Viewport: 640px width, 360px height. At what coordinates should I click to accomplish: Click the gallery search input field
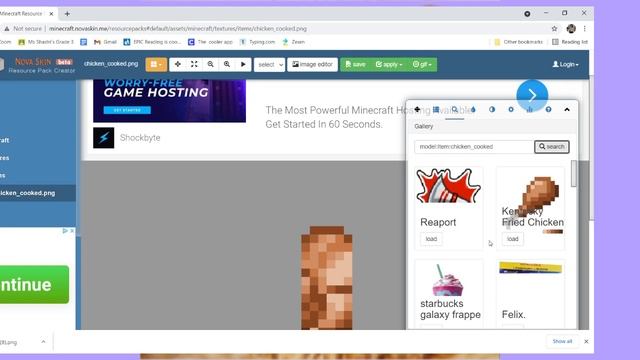coord(474,147)
